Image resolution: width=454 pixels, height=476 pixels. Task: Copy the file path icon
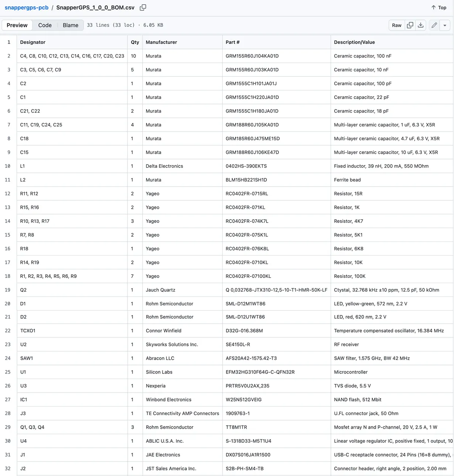point(143,7)
